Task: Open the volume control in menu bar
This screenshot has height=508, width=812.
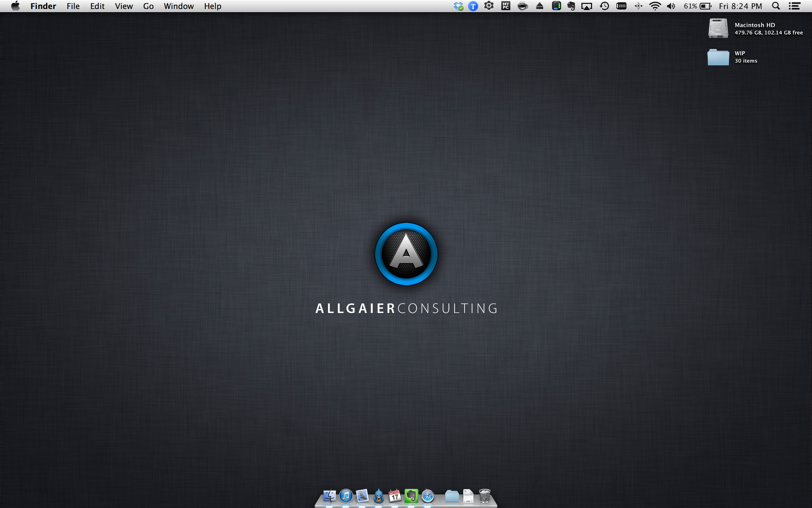Action: point(671,6)
